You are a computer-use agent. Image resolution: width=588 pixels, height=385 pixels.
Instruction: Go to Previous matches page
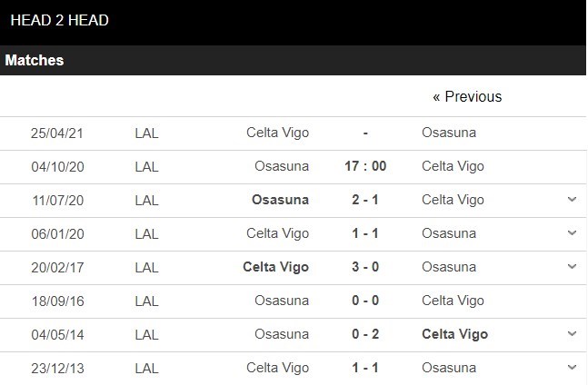[467, 96]
